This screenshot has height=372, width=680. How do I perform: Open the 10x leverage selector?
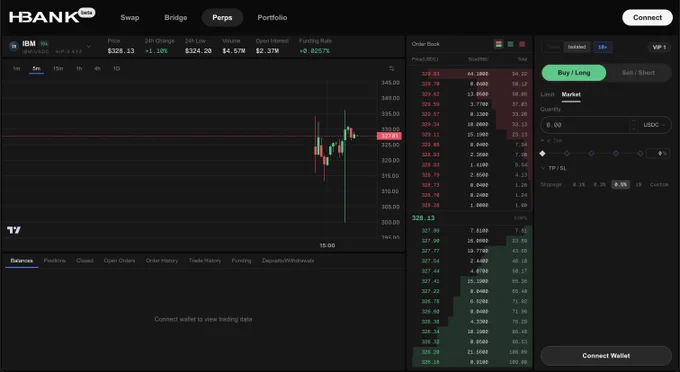tap(602, 47)
